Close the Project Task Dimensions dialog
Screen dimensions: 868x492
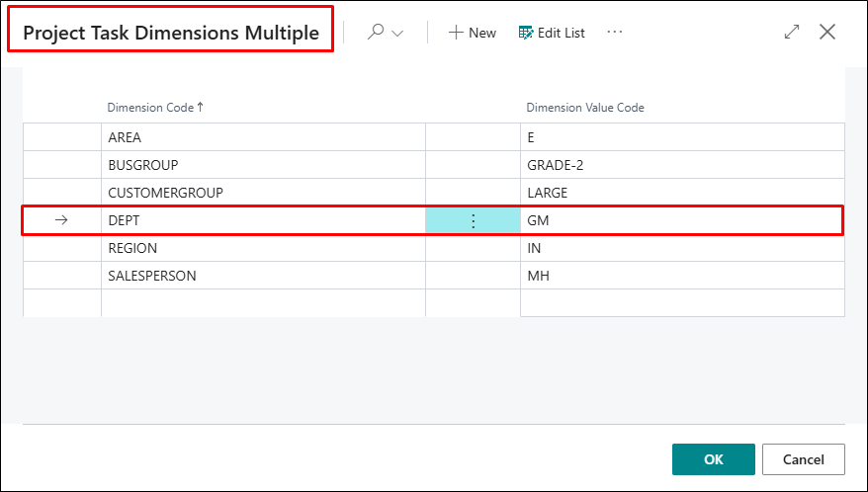point(828,32)
